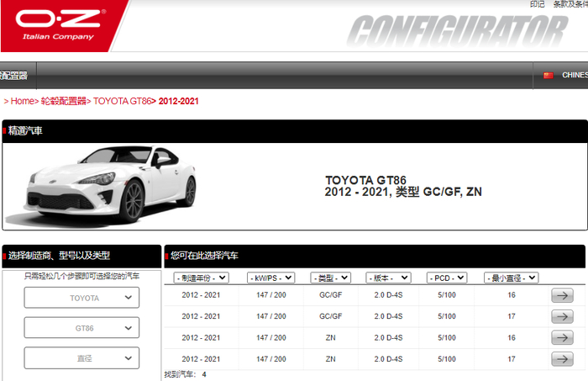The height and width of the screenshot is (381, 588).
Task: Click GC/GF cell in the diameter 17 row
Action: point(330,316)
